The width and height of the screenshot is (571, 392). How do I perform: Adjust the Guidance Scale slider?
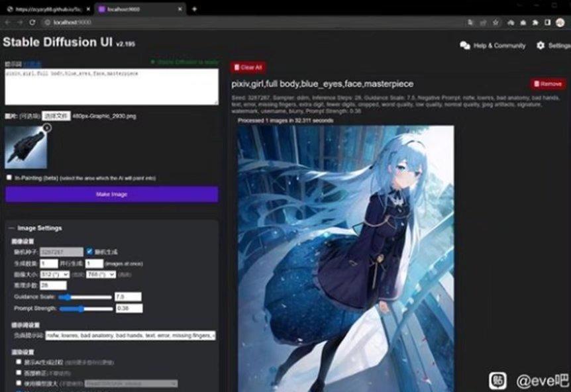[85, 297]
